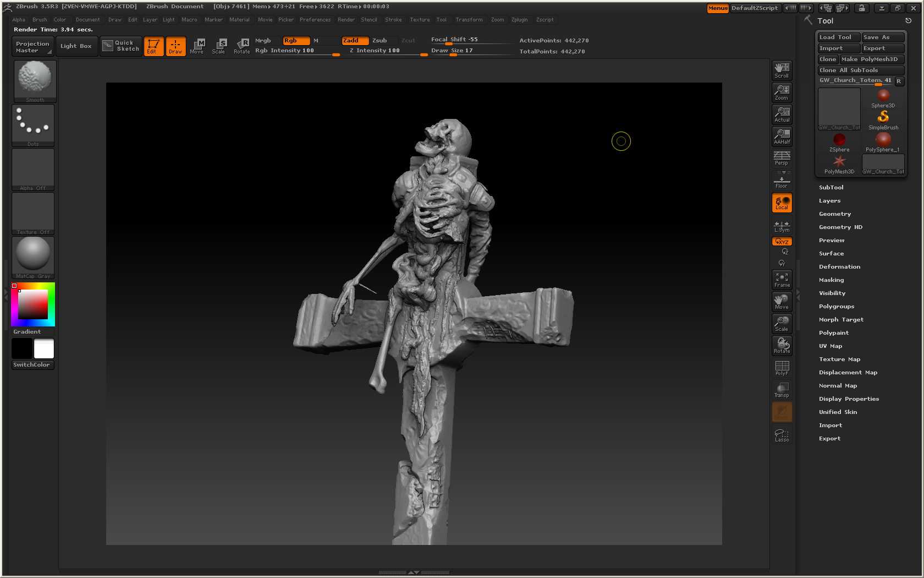
Task: Toggle Persp perspective mode
Action: [x=782, y=158]
